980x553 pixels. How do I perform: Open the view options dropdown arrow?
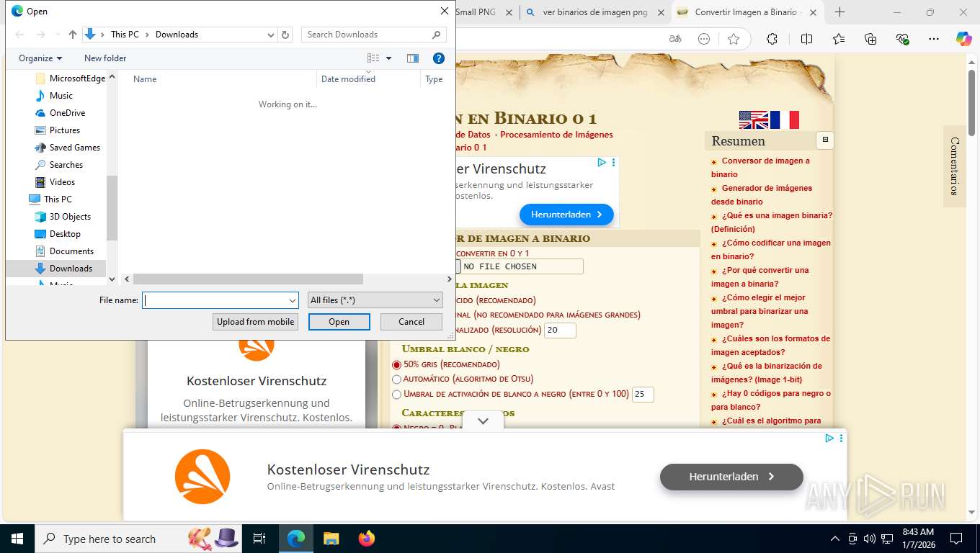click(x=388, y=58)
